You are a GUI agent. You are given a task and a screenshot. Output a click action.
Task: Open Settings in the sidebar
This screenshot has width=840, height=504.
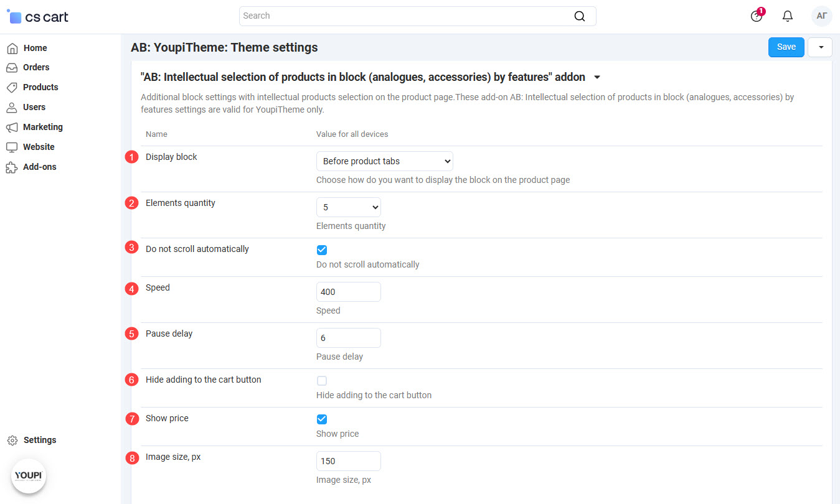[40, 440]
